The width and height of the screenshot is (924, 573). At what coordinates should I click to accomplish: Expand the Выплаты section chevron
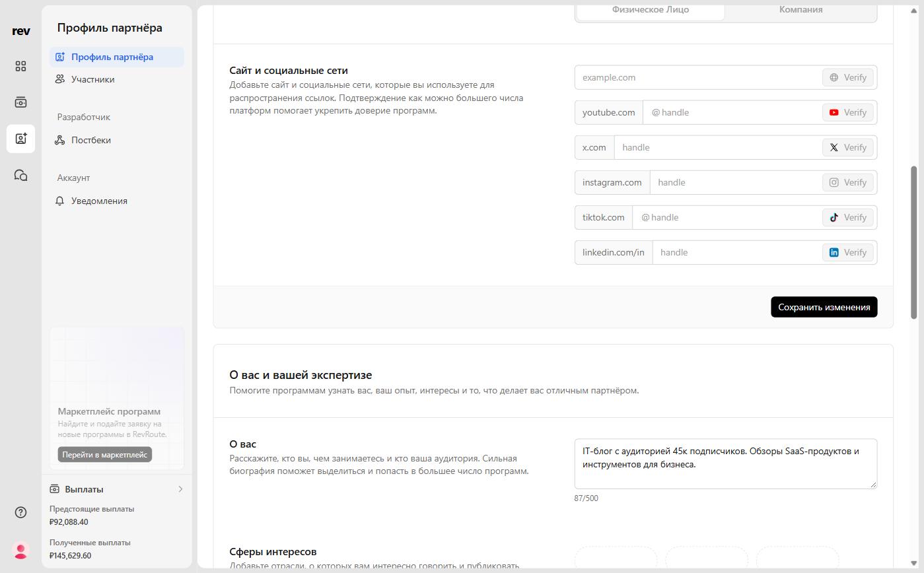coord(180,489)
